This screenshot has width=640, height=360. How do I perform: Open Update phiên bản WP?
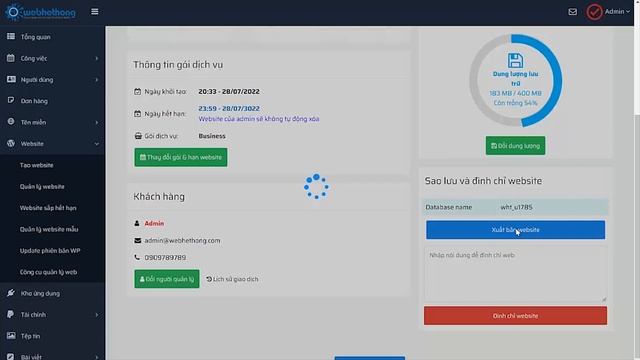[50, 251]
